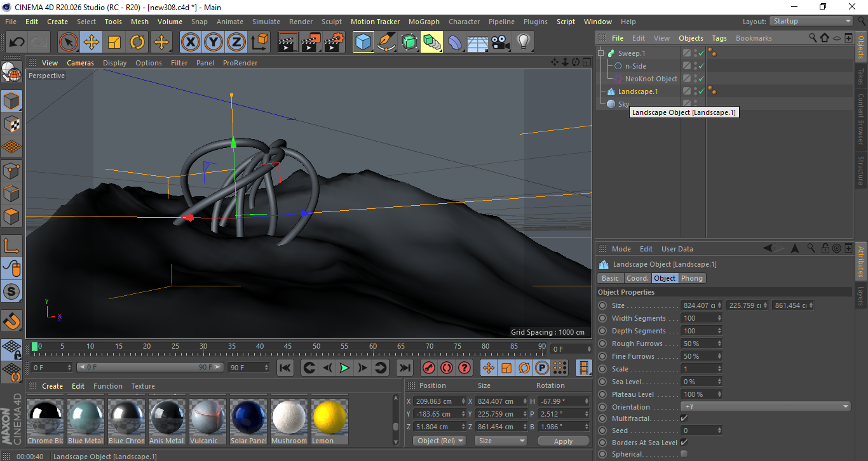
Task: Open the viewport Cameras menu
Action: 80,63
